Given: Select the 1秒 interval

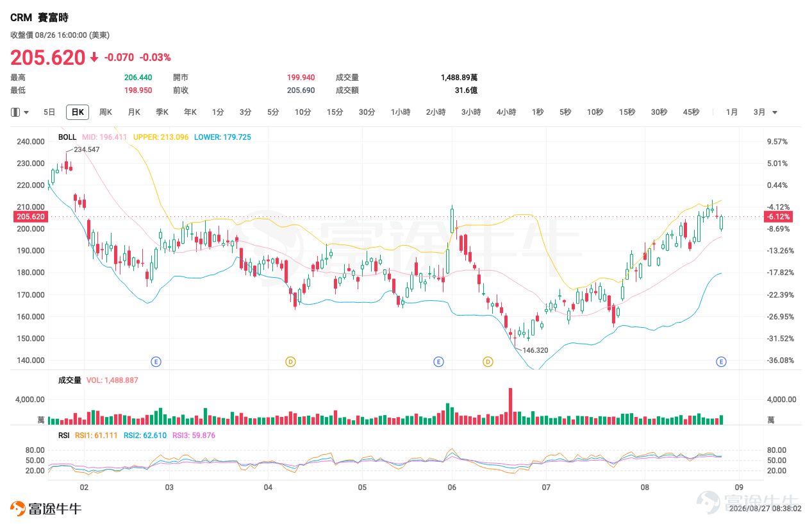Looking at the screenshot, I should coord(537,112).
